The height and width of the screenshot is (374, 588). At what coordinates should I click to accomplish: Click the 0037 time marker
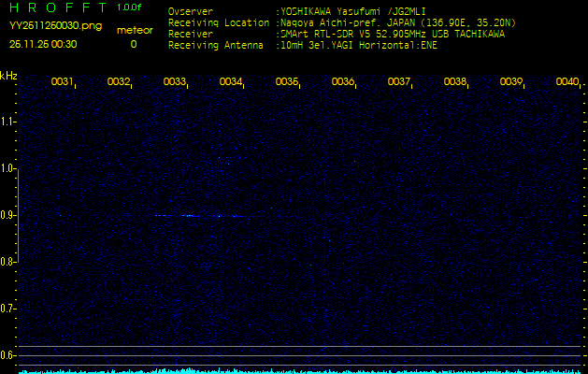click(398, 81)
